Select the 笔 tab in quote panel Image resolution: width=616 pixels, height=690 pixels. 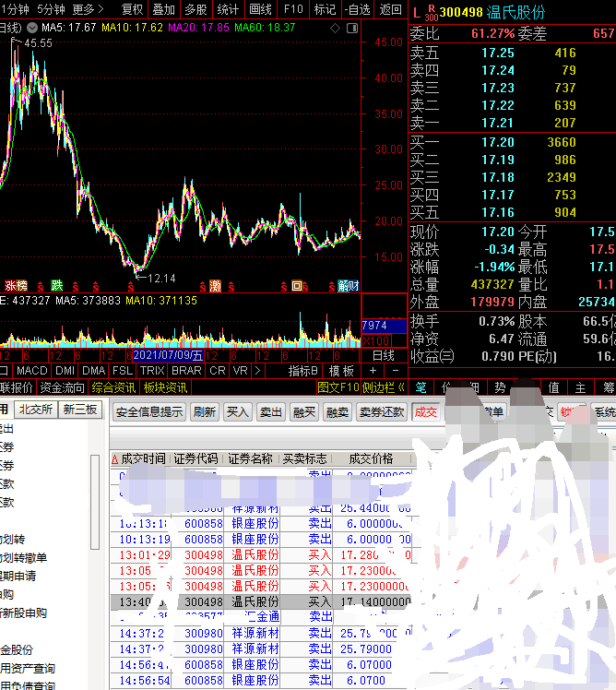click(x=421, y=387)
